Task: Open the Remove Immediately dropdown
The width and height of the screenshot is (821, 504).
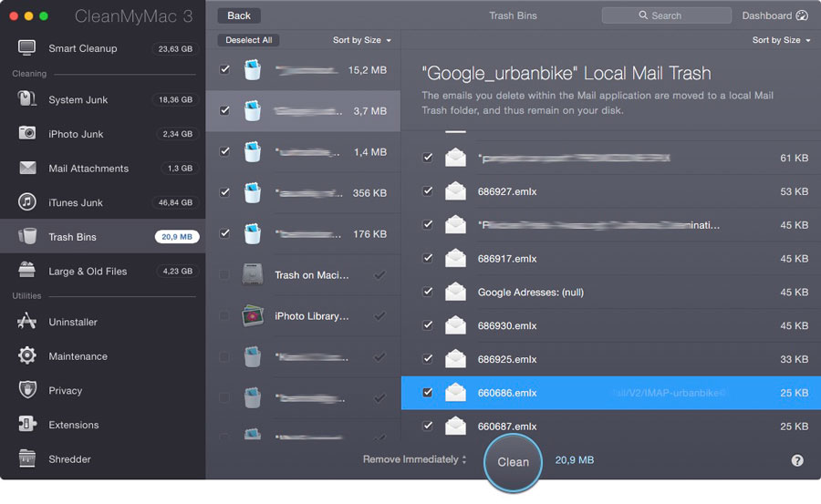Action: click(415, 459)
